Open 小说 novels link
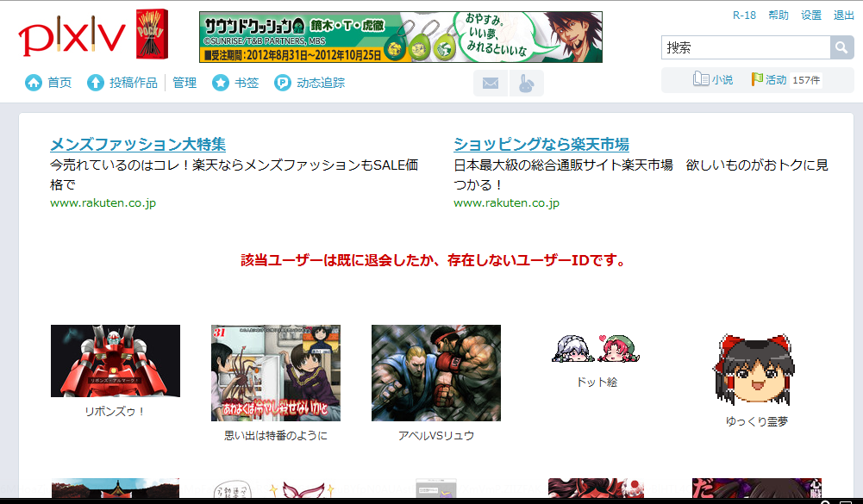The image size is (863, 504). click(722, 80)
